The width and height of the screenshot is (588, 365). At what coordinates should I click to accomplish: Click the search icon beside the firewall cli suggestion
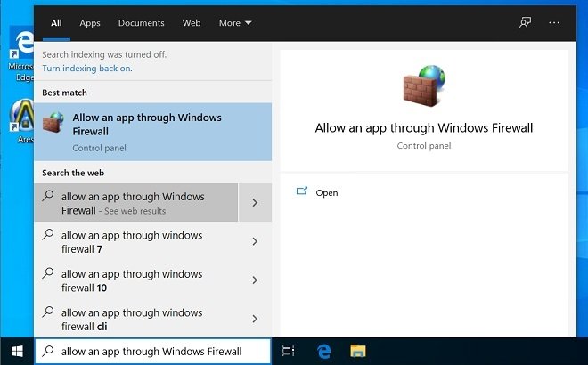48,312
